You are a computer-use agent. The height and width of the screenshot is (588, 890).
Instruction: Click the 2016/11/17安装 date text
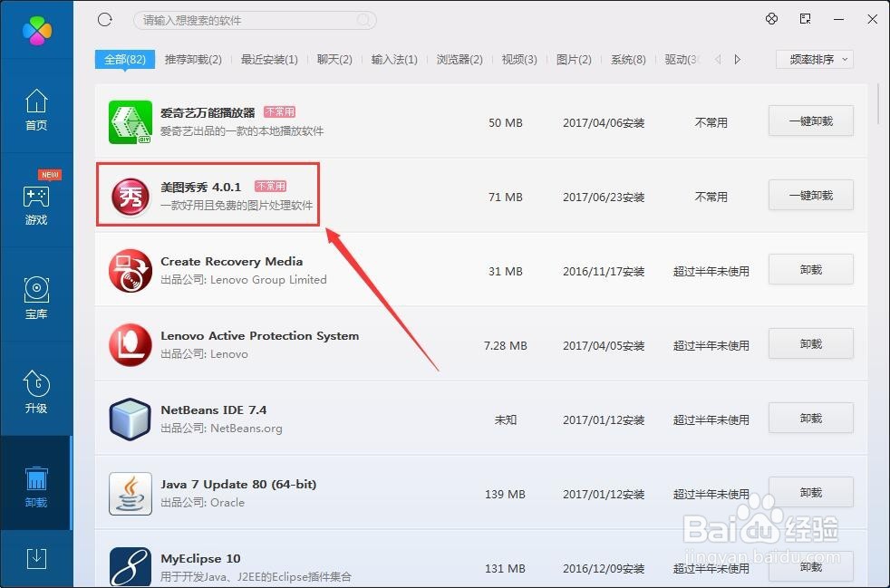604,271
